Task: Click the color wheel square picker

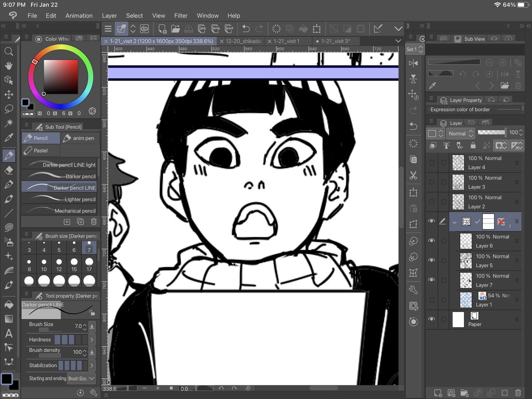Action: click(x=61, y=76)
